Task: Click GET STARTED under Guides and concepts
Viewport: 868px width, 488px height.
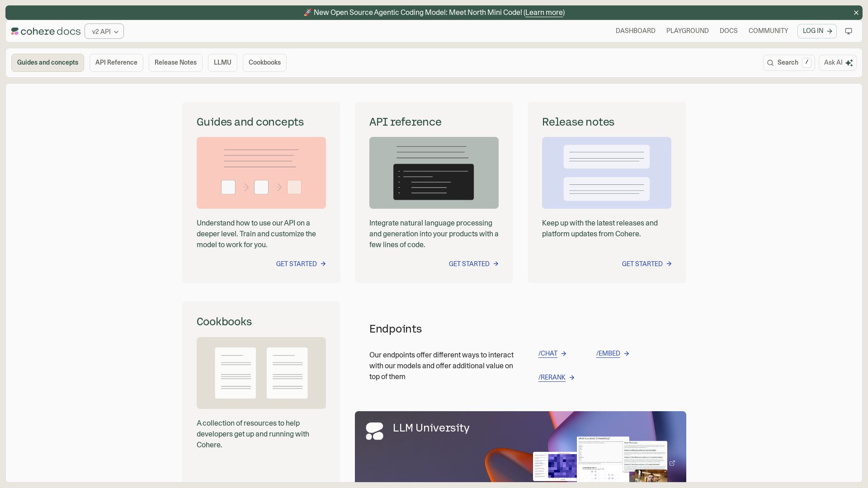Action: 301,264
